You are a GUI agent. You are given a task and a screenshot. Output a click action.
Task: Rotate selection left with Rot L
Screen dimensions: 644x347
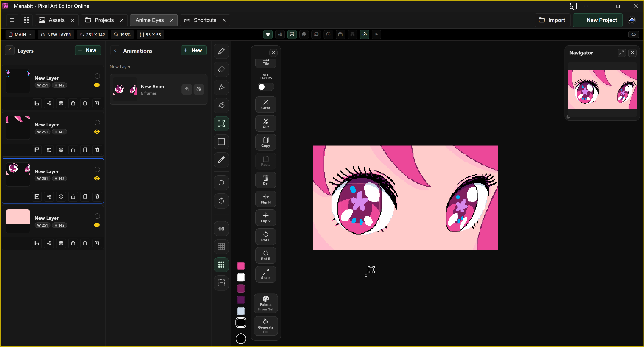pyautogui.click(x=265, y=237)
